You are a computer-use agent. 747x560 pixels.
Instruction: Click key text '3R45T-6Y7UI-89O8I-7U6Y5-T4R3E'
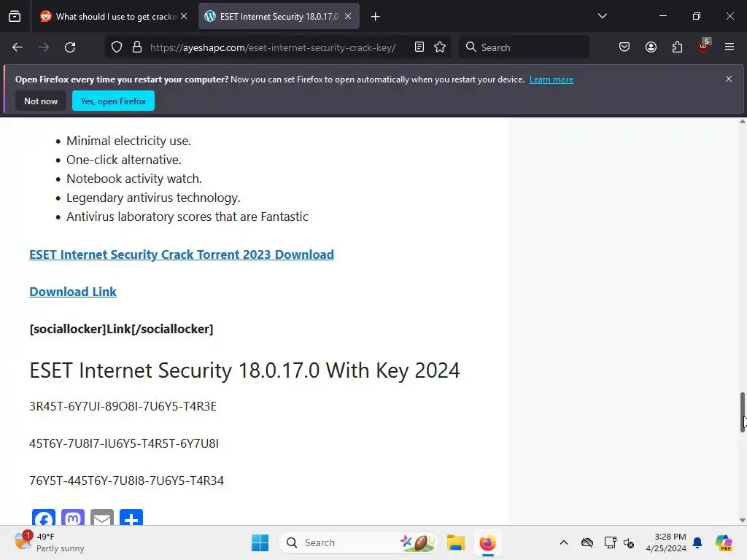(x=123, y=406)
